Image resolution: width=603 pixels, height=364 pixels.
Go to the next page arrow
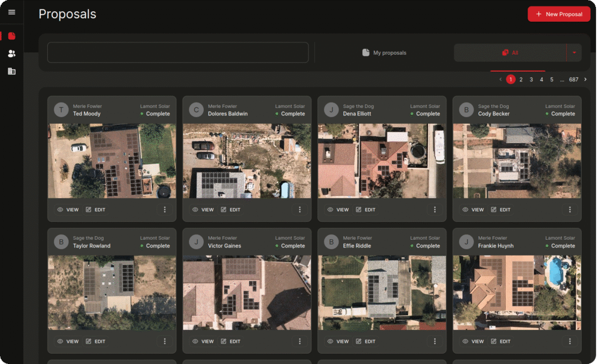point(585,80)
